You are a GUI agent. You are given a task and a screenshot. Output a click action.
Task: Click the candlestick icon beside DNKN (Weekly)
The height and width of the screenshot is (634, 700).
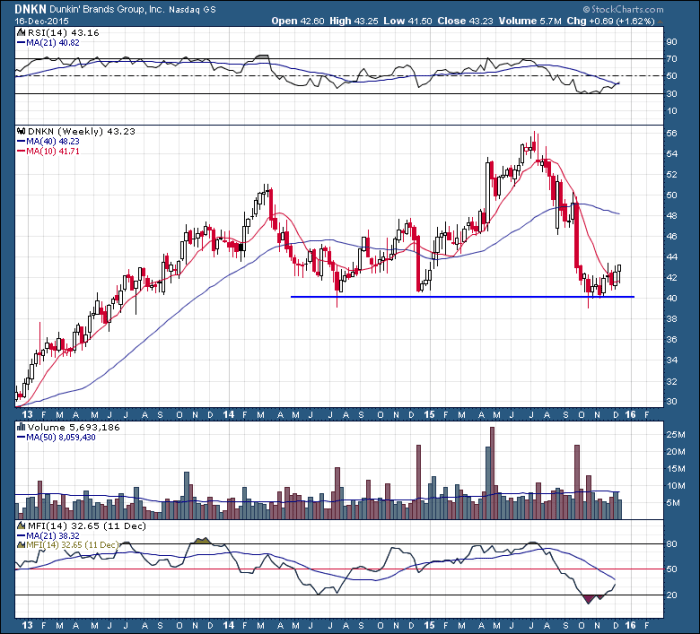point(19,131)
